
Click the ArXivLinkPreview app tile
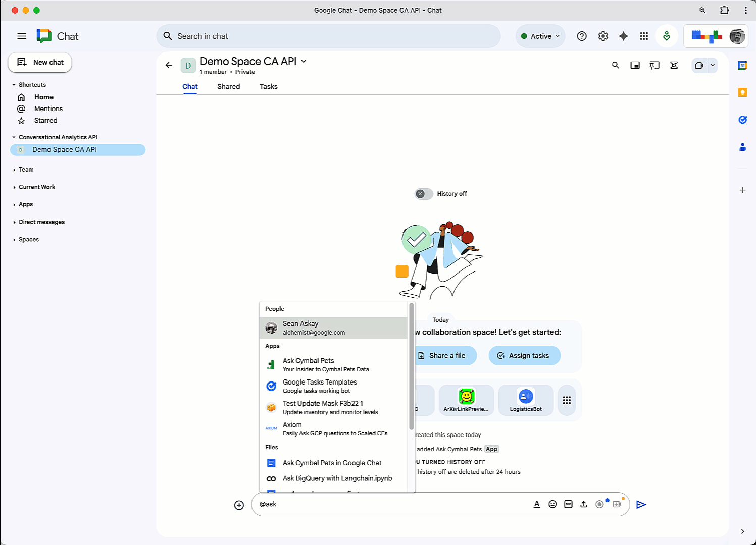466,400
